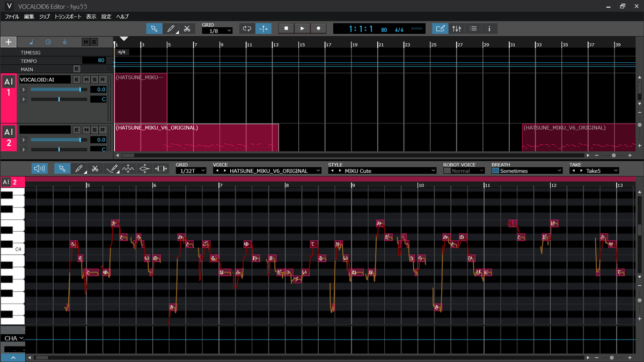The width and height of the screenshot is (644, 362).
Task: Click the tempo value 80 field
Action: [94, 61]
